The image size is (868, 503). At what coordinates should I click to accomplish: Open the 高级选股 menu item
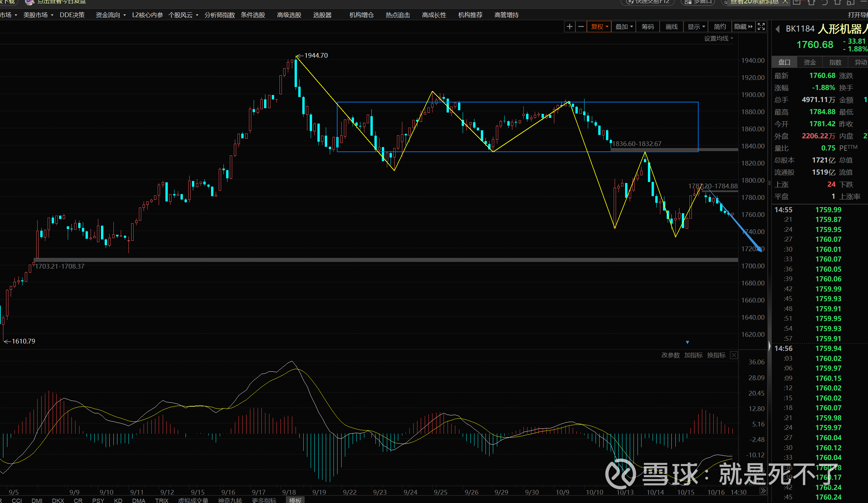pos(289,15)
